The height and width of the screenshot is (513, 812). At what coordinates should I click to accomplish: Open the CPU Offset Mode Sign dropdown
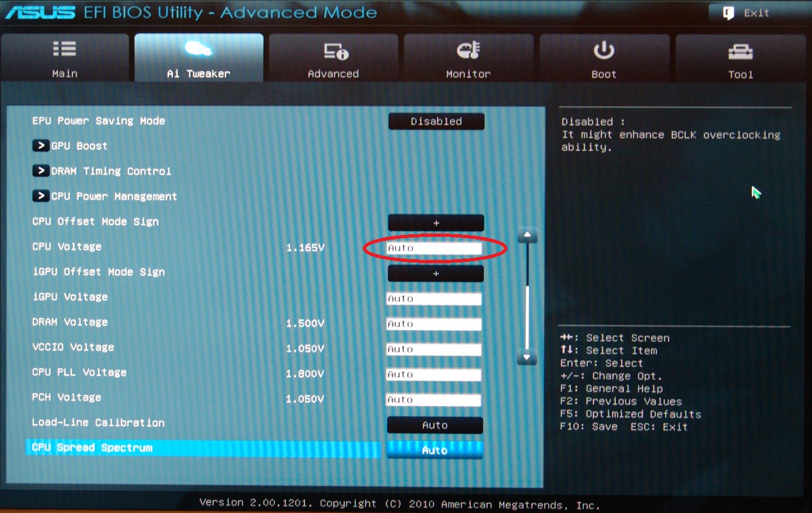[x=436, y=223]
